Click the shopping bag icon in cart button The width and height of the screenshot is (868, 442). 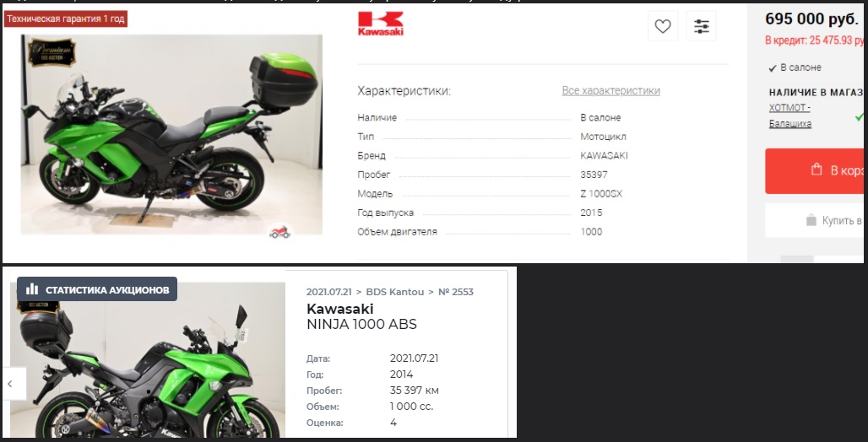[816, 170]
